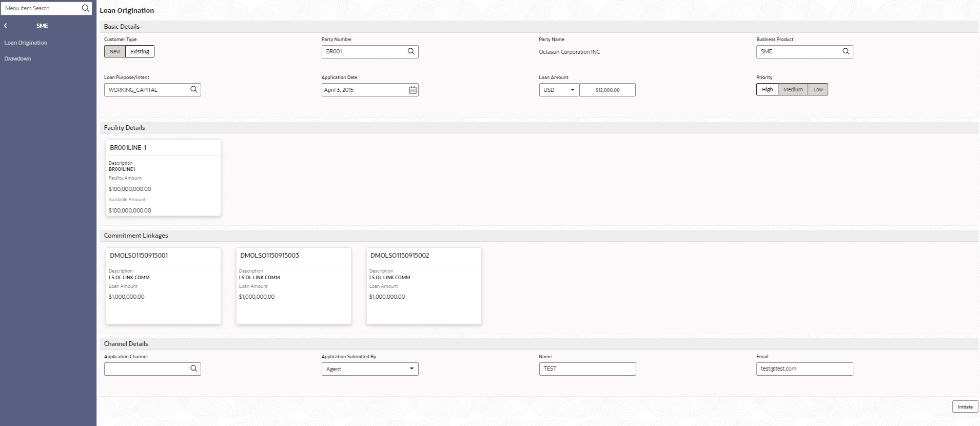This screenshot has height=426, width=980.
Task: Open Loan Purpose/Intent lookup search icon
Action: click(193, 89)
